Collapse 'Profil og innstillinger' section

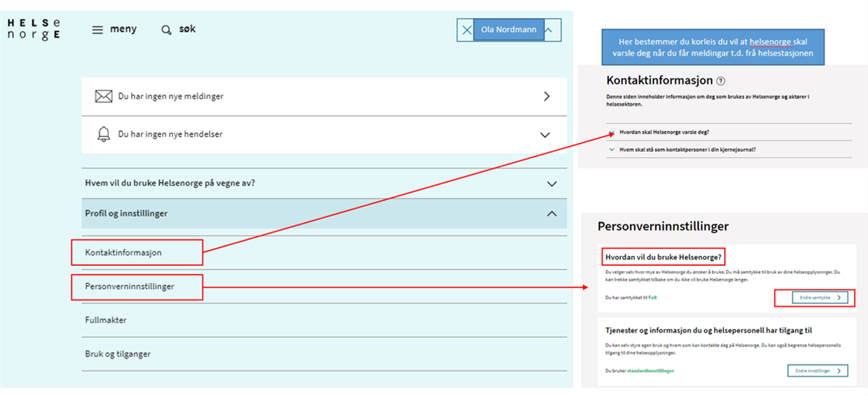click(x=324, y=214)
